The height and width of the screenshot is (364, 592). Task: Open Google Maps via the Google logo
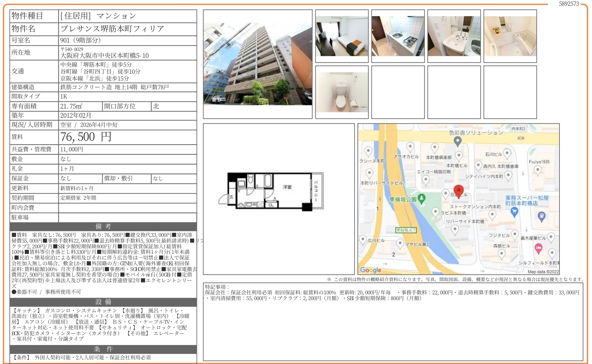[x=370, y=270]
